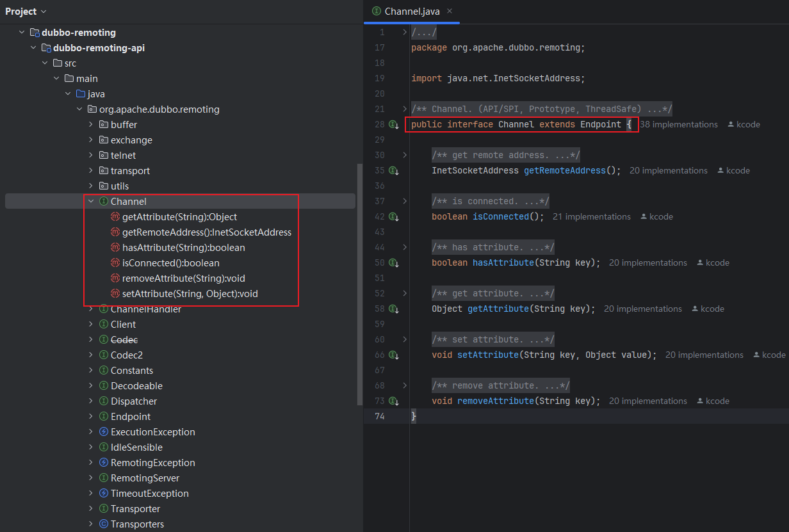Select the RemotingServer item in tree
The width and height of the screenshot is (789, 532).
(145, 478)
